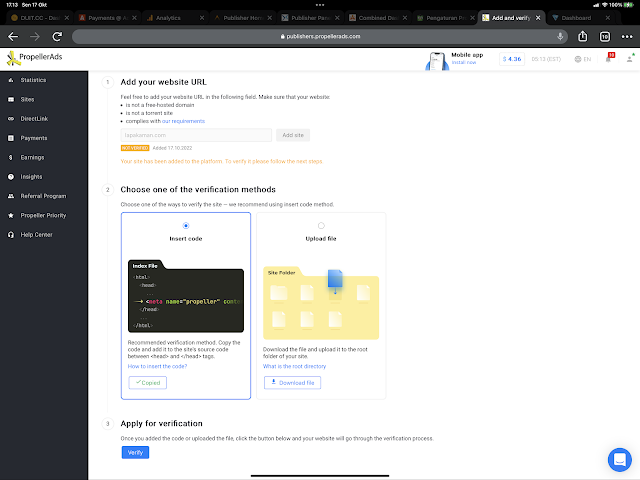Open the browser three-dots menu
The image size is (640, 480).
[627, 37]
